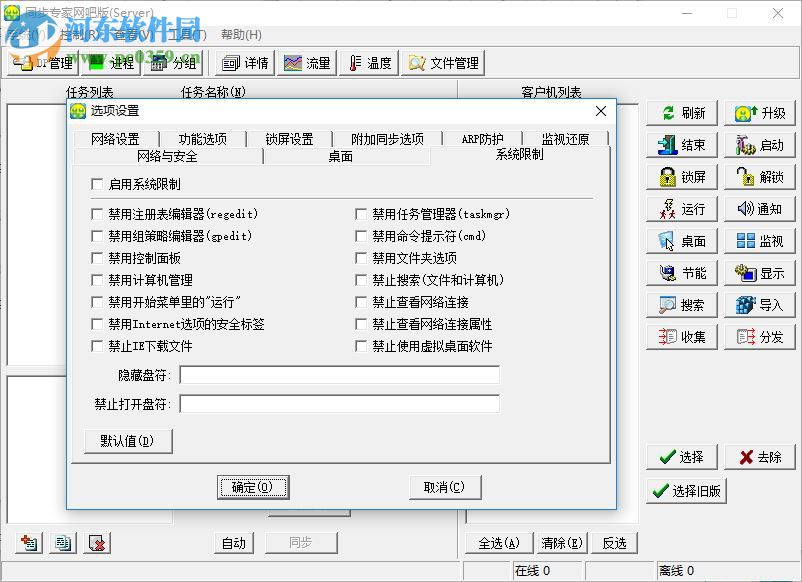Click the 默认值(D) defaults button

click(x=128, y=441)
